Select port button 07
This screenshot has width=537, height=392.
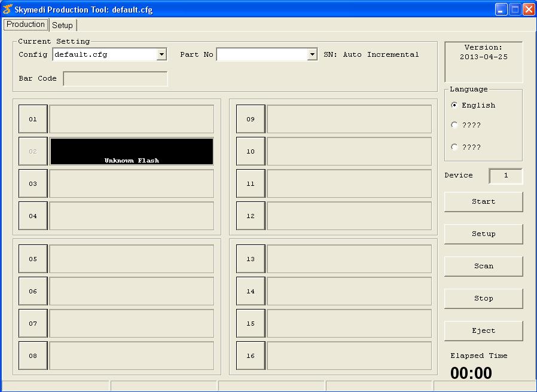tap(33, 323)
